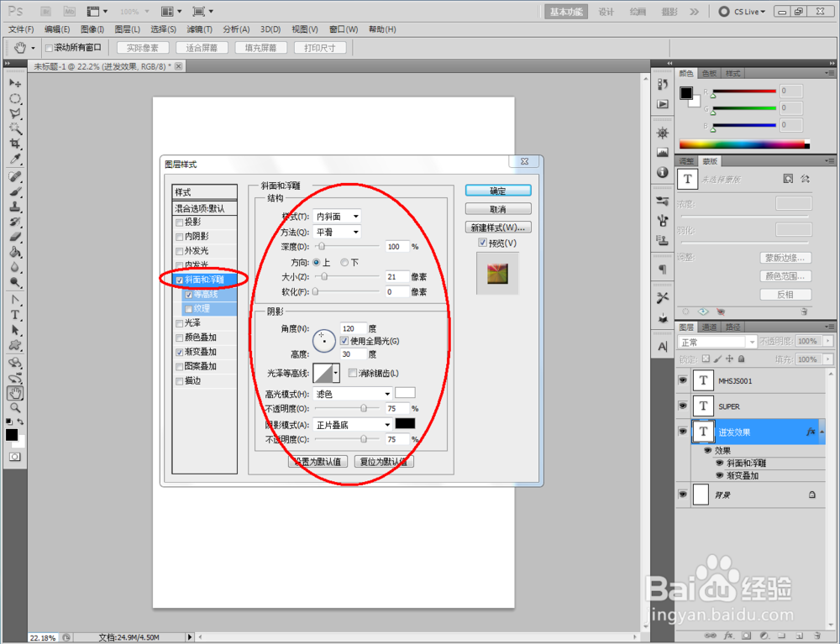Select the Polygonal Lasso tool
The image size is (840, 644).
[x=15, y=113]
